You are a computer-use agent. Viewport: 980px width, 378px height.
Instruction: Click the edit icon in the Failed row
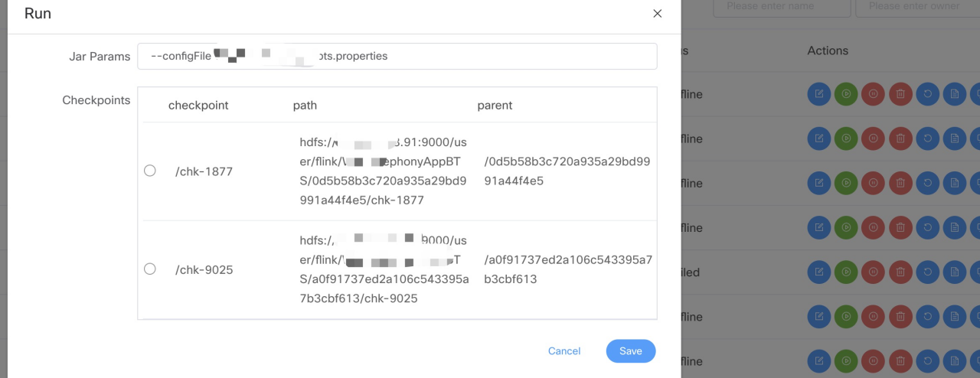coord(818,272)
